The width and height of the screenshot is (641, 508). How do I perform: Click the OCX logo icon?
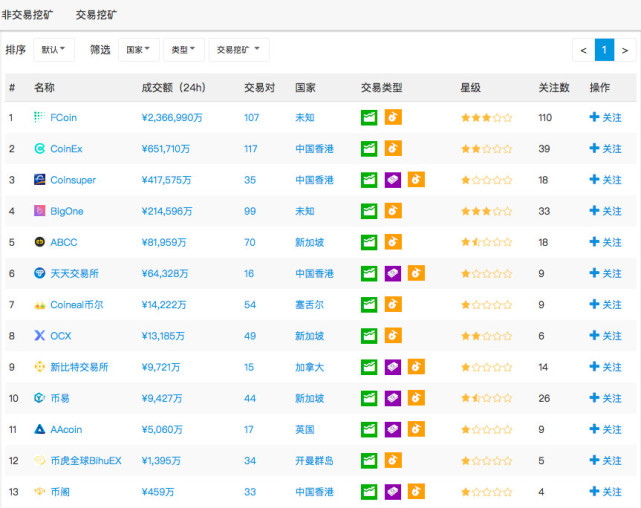[x=39, y=336]
